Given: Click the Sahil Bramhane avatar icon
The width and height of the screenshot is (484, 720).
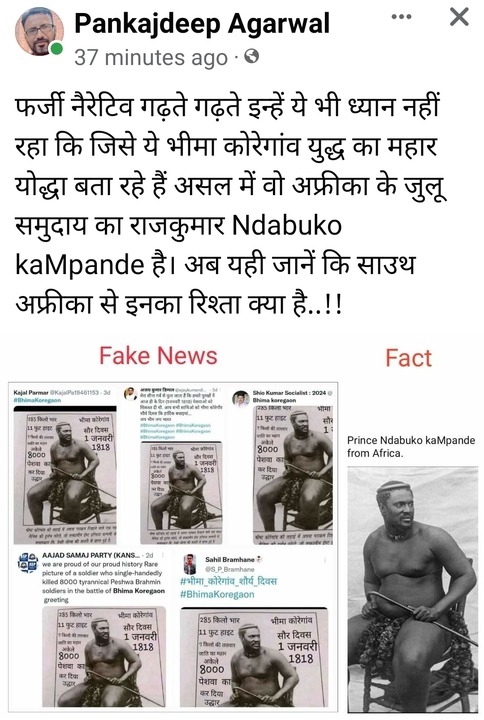Looking at the screenshot, I should pyautogui.click(x=190, y=564).
